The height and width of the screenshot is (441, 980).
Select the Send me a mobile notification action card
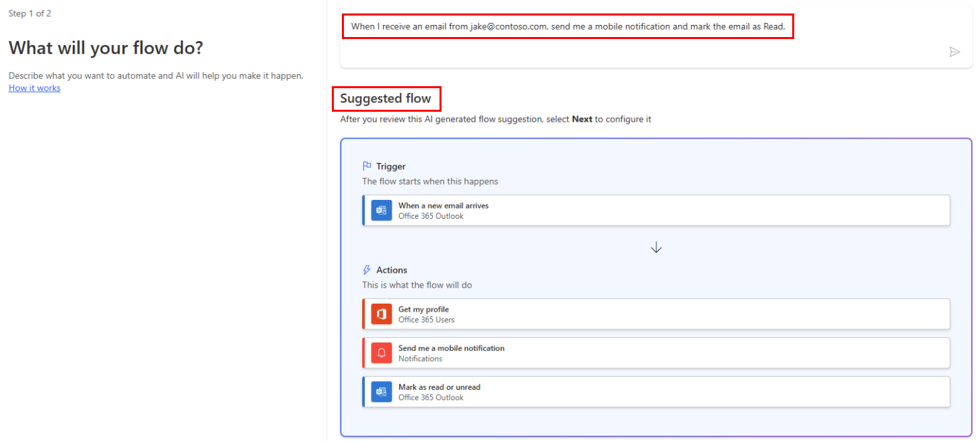(656, 353)
